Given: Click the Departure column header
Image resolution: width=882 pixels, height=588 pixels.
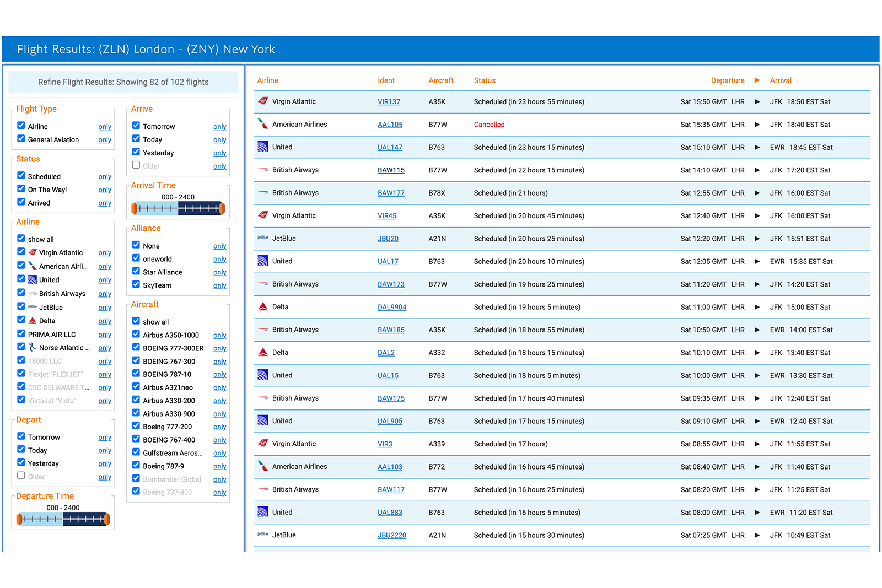Looking at the screenshot, I should [728, 80].
